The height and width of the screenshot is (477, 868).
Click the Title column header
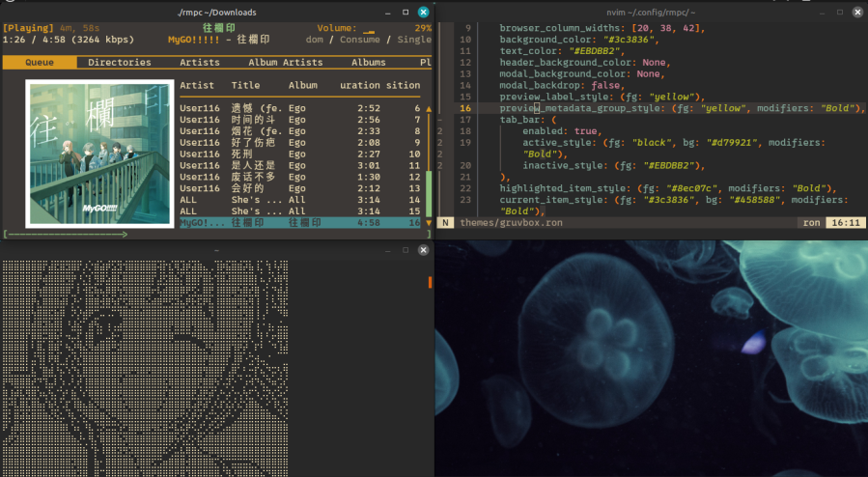(x=245, y=85)
